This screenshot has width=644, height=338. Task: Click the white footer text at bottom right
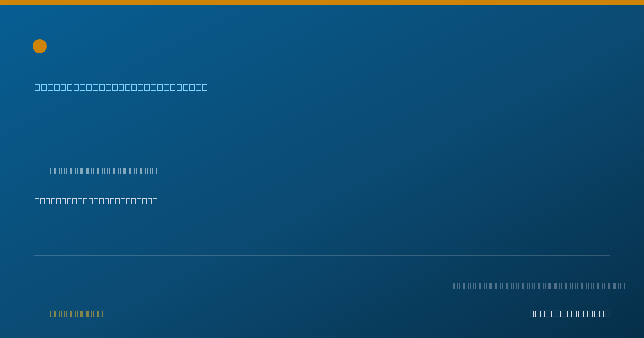pos(569,313)
